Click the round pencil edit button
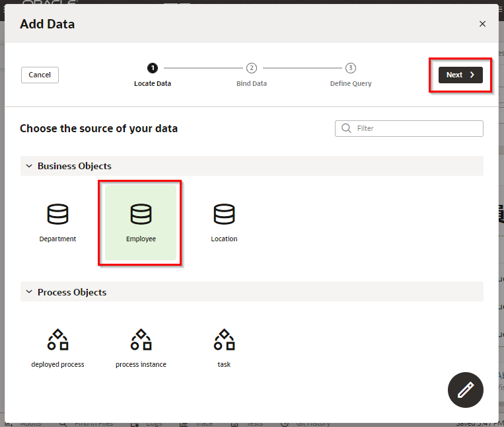This screenshot has height=427, width=504. tap(466, 390)
